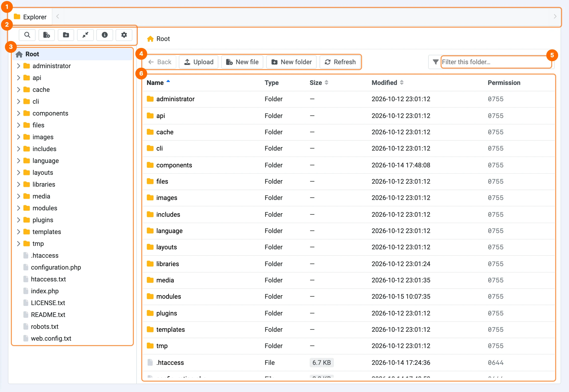Click the New file button

(x=242, y=62)
